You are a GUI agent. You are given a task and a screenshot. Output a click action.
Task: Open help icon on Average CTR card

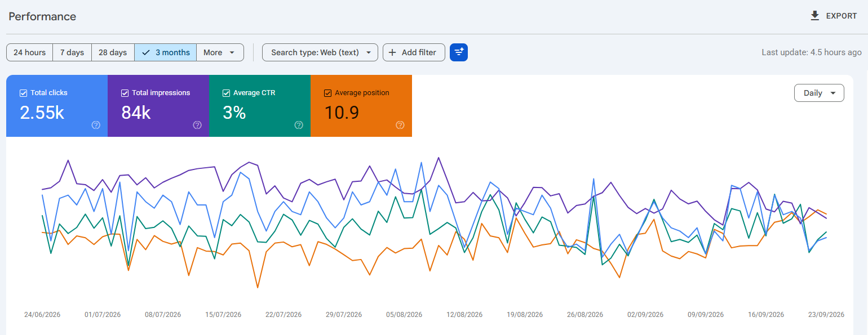tap(299, 125)
